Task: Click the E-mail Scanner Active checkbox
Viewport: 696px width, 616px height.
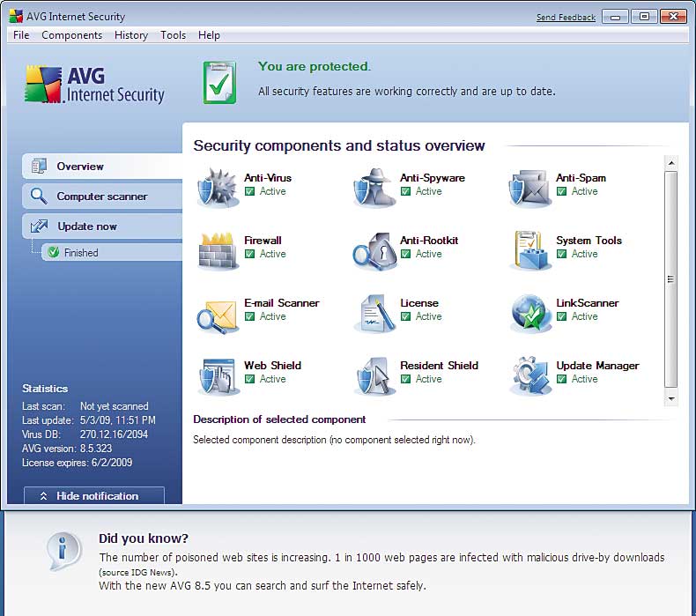Action: pyautogui.click(x=250, y=316)
